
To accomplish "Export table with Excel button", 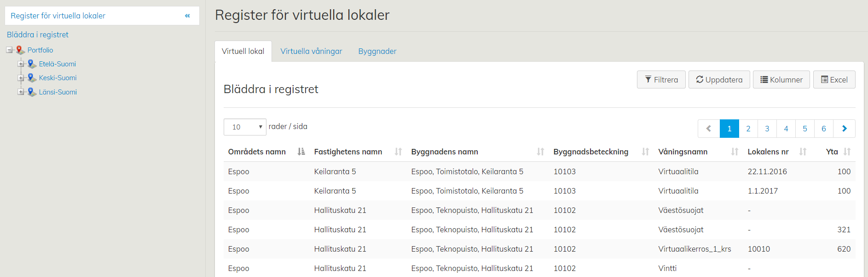I will click(834, 80).
